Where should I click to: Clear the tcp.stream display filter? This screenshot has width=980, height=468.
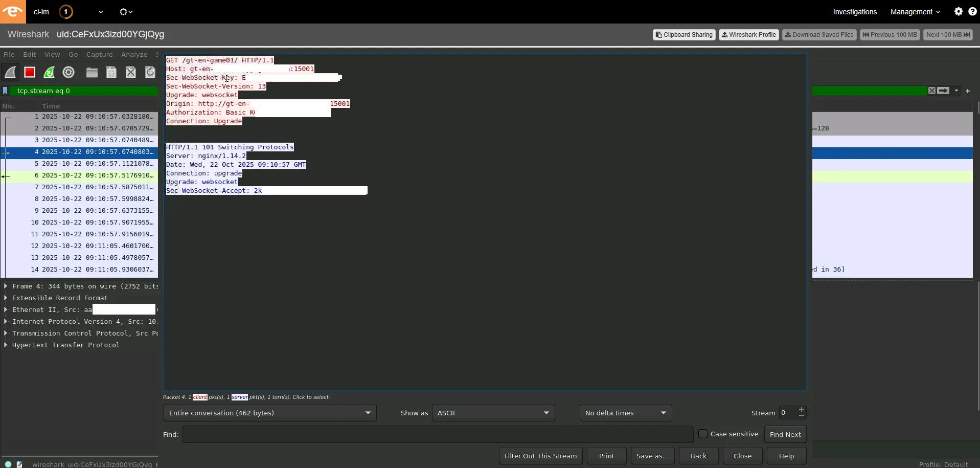[931, 91]
